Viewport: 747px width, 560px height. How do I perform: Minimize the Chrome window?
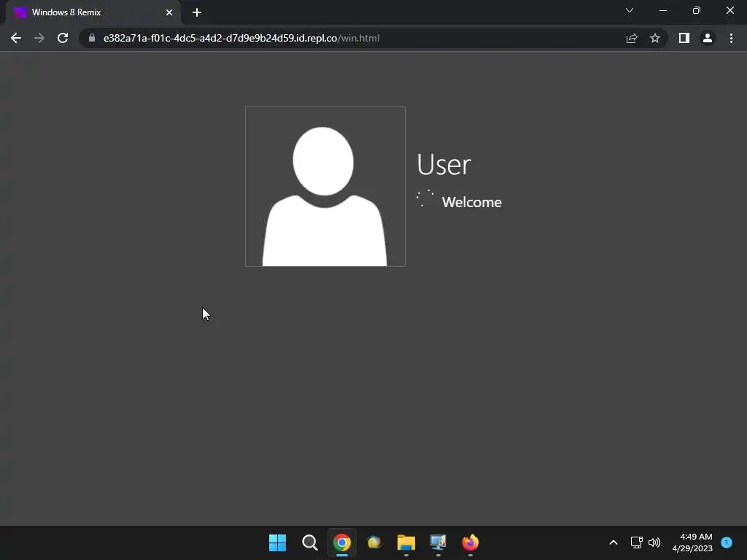[x=663, y=10]
